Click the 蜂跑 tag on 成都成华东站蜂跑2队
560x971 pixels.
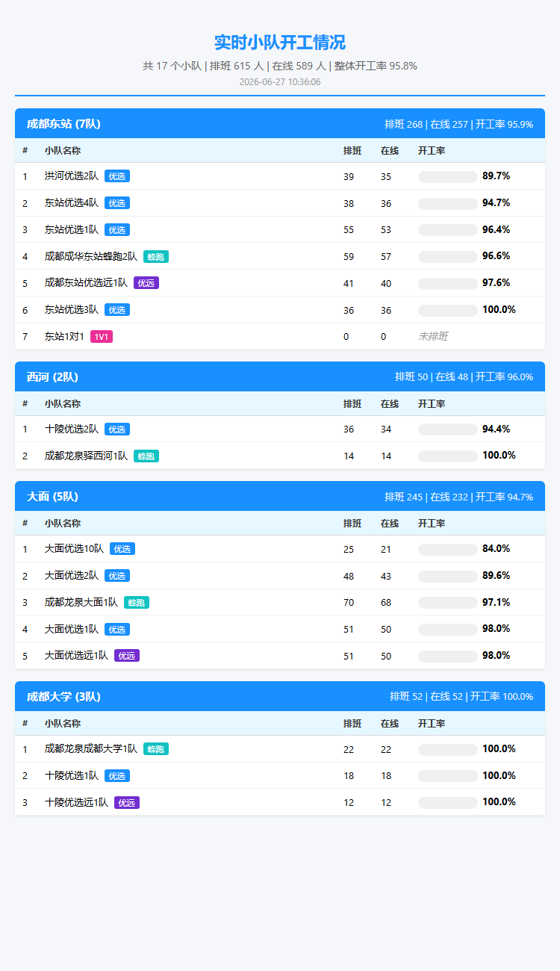(156, 256)
